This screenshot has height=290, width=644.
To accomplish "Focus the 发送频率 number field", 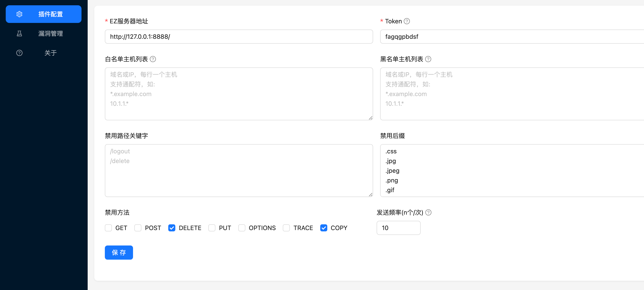I will [x=398, y=228].
